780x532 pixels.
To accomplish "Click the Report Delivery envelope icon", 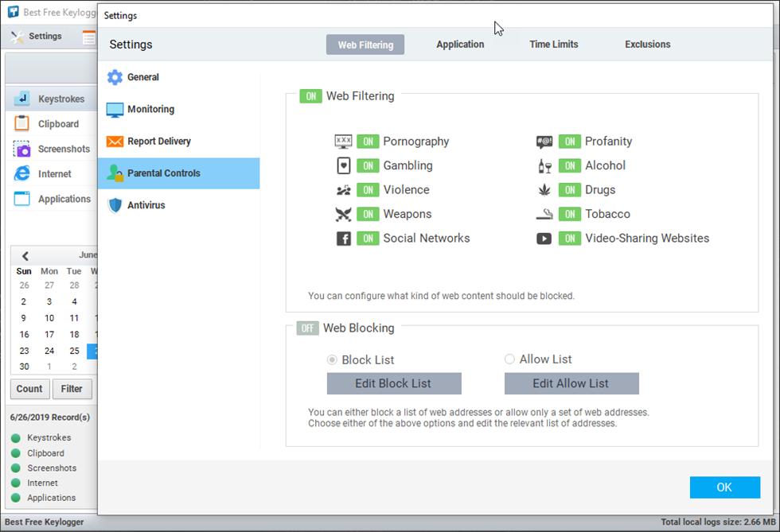I will point(115,142).
